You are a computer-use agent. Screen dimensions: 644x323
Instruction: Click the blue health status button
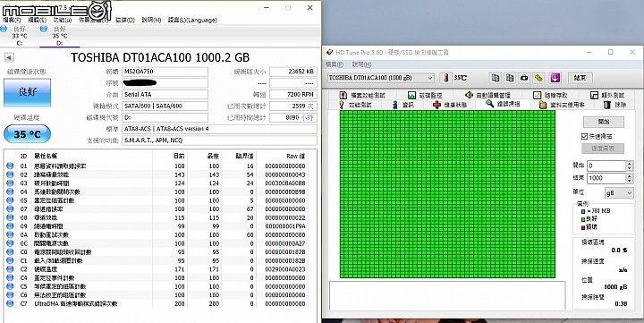click(x=27, y=92)
